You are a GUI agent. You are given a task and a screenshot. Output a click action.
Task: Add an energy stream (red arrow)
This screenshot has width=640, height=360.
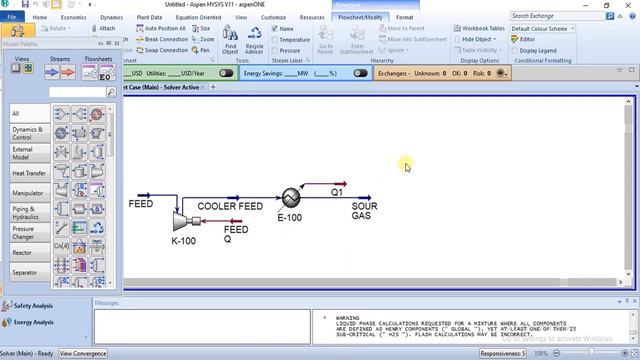coord(68,73)
